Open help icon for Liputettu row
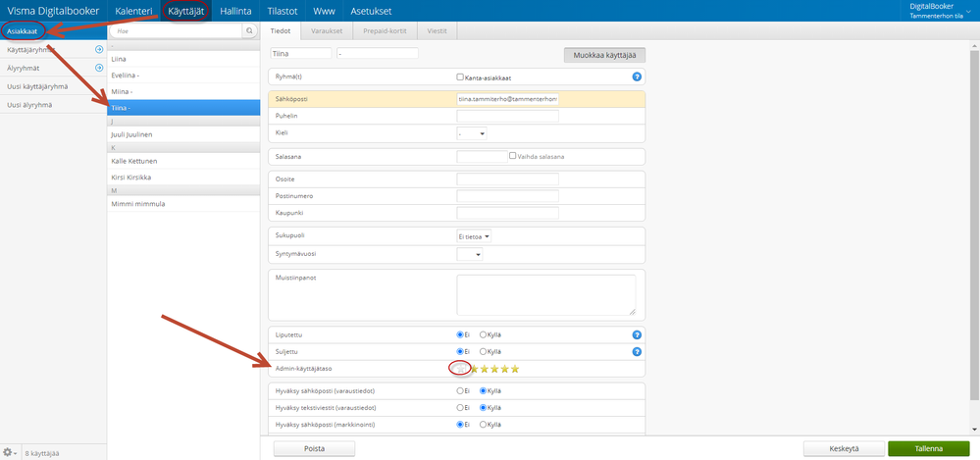This screenshot has height=460, width=980. click(637, 335)
